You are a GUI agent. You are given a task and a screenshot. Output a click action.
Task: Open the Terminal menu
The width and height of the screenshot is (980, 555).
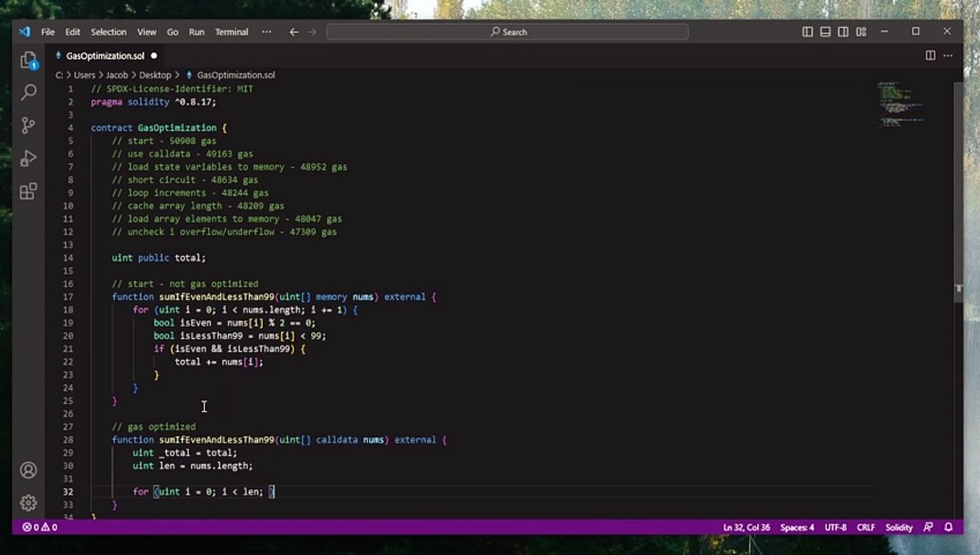pos(232,32)
